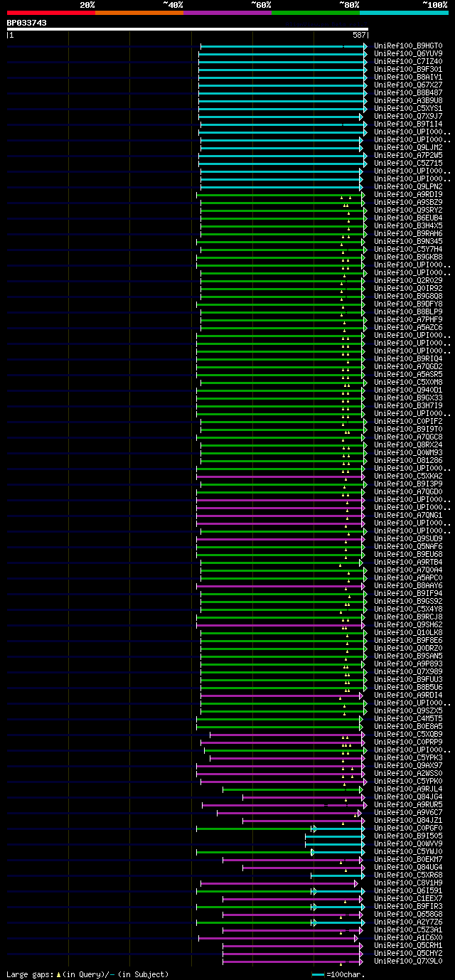
Task: Select the UniRef100_C5XKA2 label
Action: [407, 476]
